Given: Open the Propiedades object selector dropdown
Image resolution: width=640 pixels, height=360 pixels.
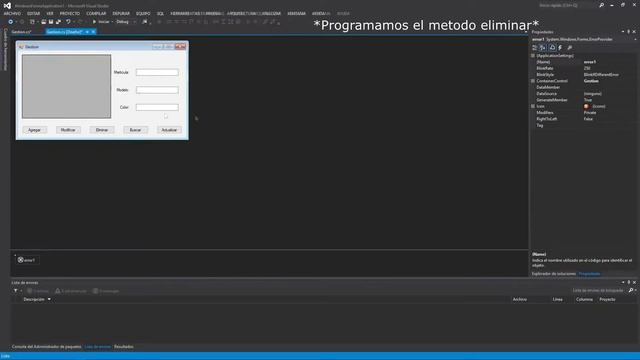Looking at the screenshot, I should [x=635, y=40].
